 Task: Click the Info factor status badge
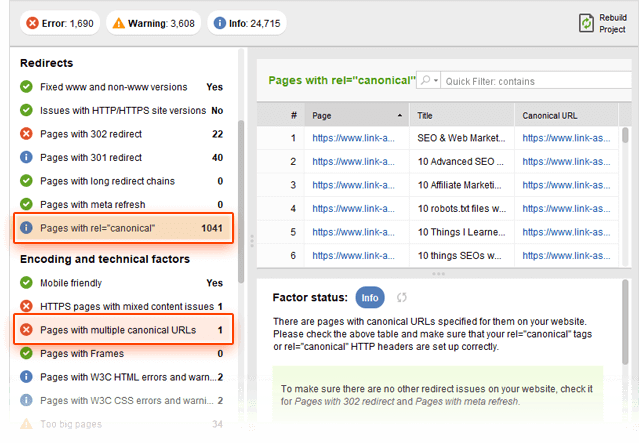click(370, 297)
